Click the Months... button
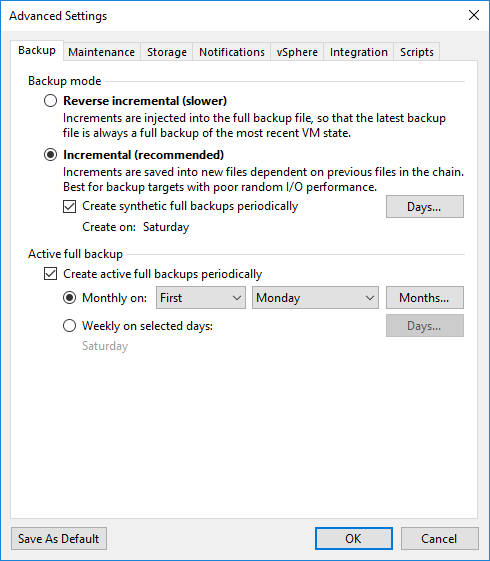 pyautogui.click(x=425, y=298)
